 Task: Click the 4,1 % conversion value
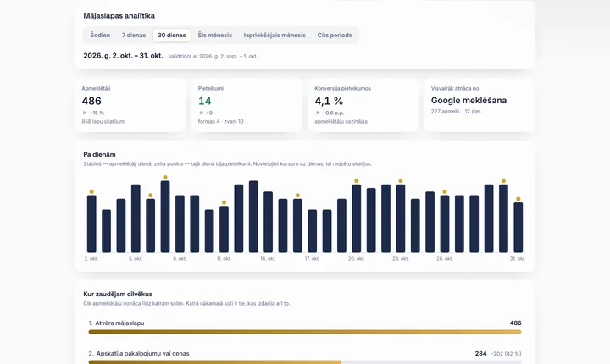pyautogui.click(x=329, y=101)
